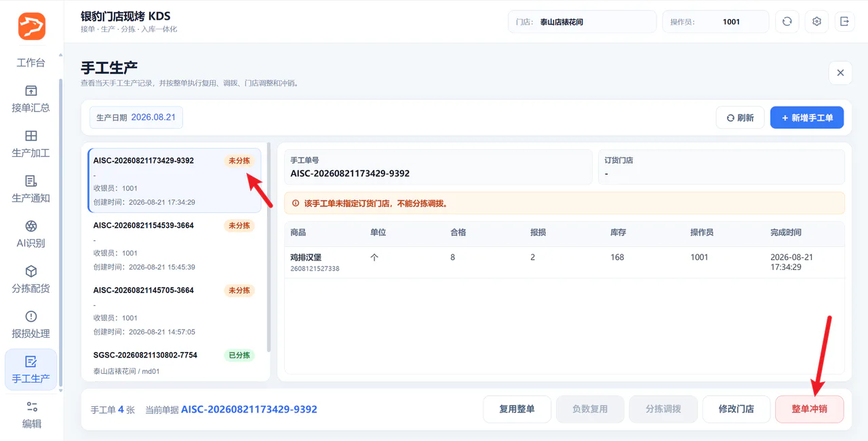This screenshot has width=868, height=441.
Task: Click the 已分拣 status badge
Action: pos(239,356)
